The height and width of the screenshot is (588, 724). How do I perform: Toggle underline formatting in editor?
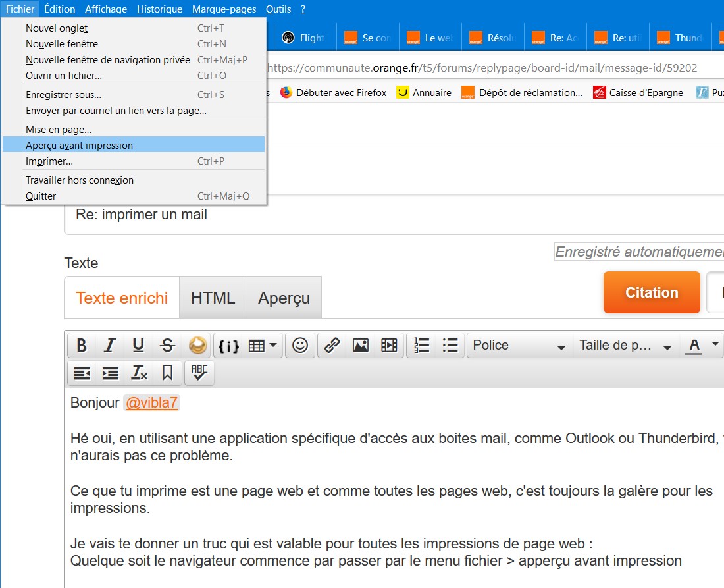(138, 345)
